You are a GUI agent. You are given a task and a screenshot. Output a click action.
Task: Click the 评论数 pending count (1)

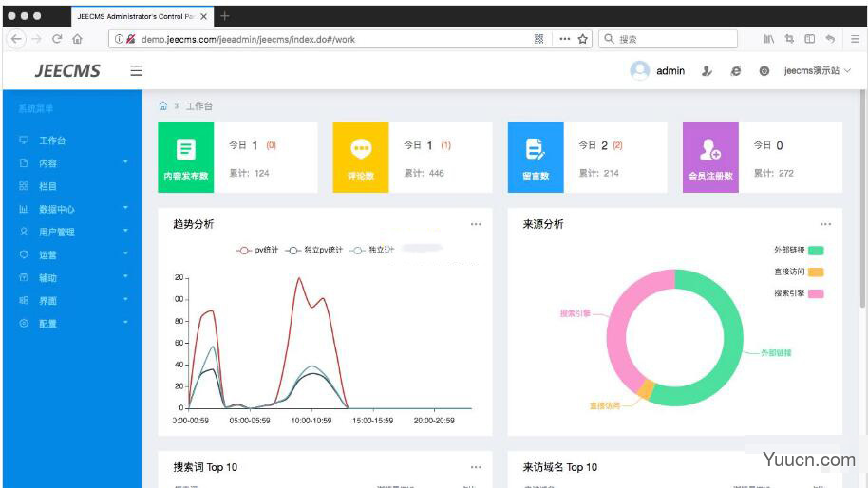click(x=445, y=145)
